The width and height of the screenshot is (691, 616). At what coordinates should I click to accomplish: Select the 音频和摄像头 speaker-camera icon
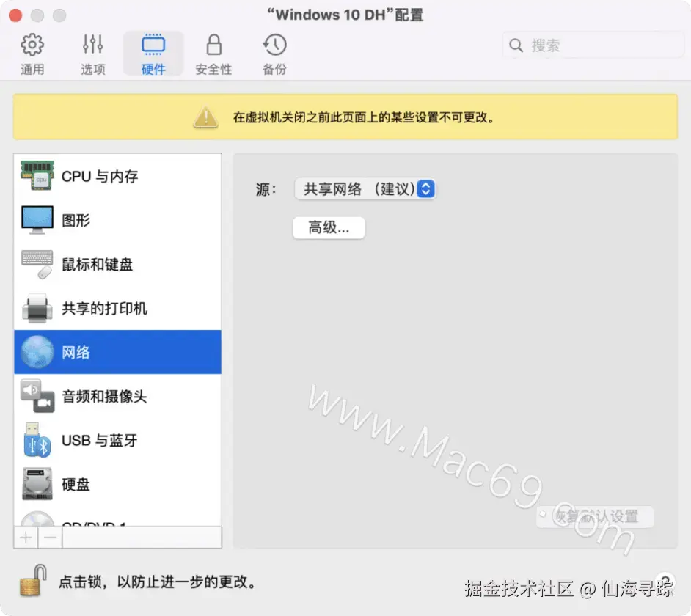37,396
